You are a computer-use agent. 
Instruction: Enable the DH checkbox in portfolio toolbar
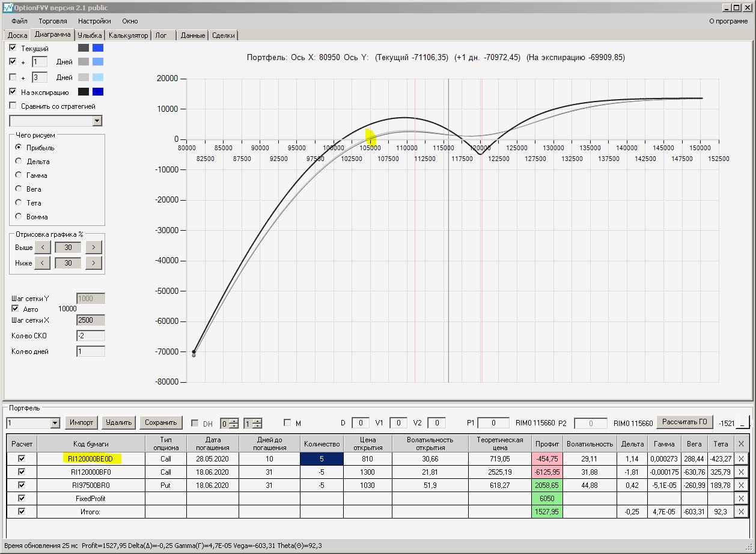click(x=195, y=423)
